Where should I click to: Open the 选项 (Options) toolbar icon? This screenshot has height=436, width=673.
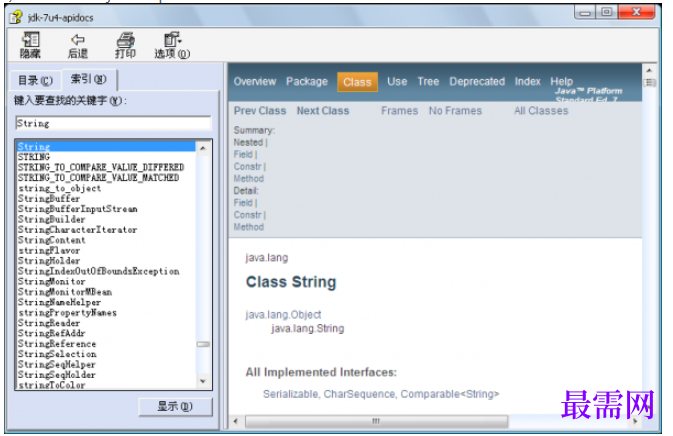pos(173,39)
